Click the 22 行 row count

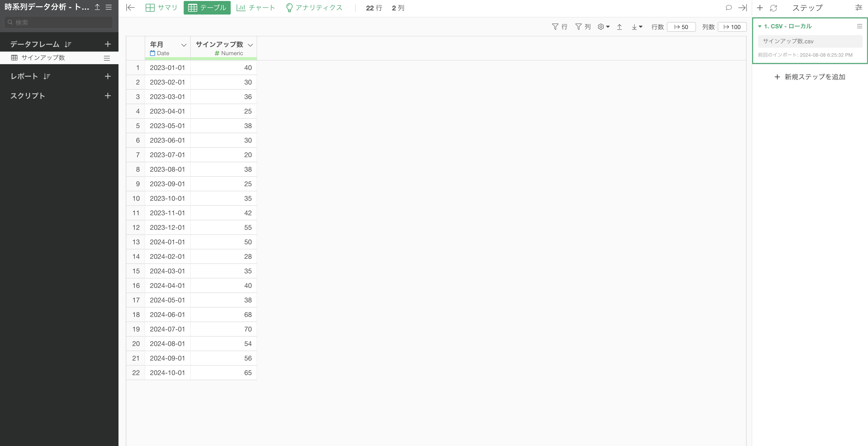374,8
